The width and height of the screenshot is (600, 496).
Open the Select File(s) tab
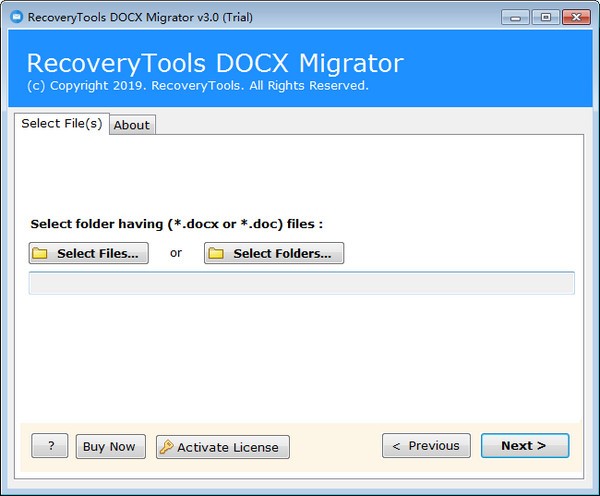pos(61,124)
